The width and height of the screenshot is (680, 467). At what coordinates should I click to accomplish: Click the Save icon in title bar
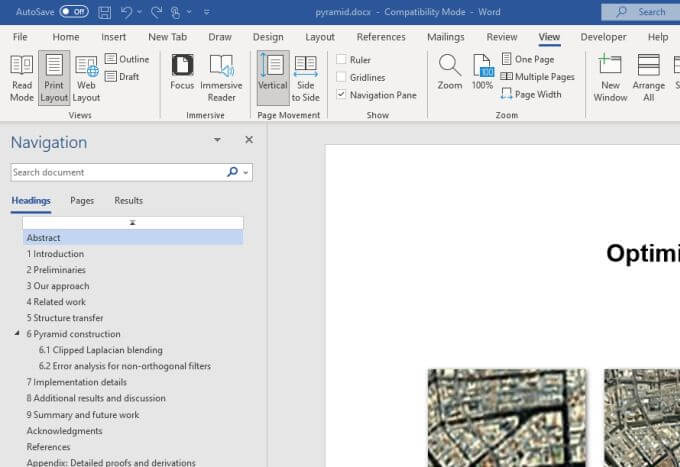[x=103, y=12]
